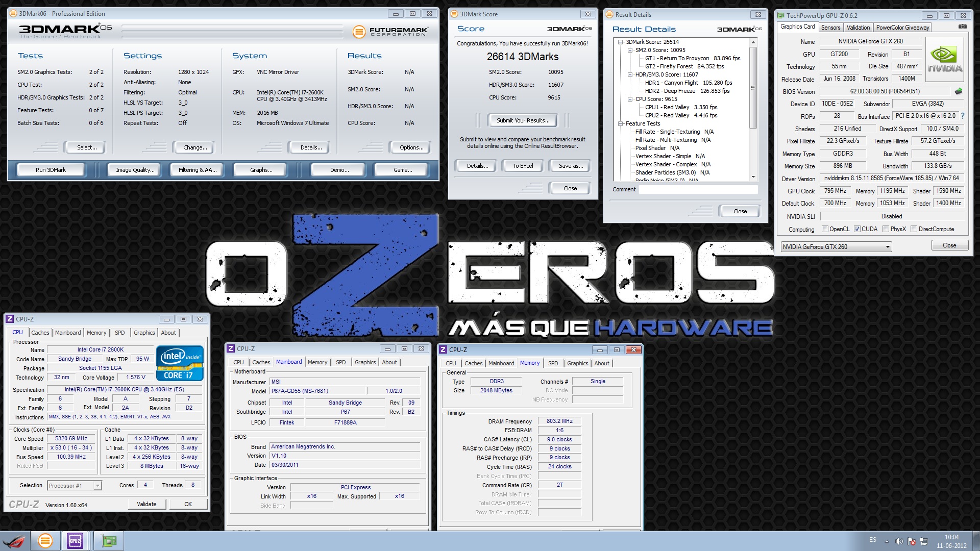The width and height of the screenshot is (980, 551).
Task: Click the volume speaker tray icon
Action: [x=899, y=541]
